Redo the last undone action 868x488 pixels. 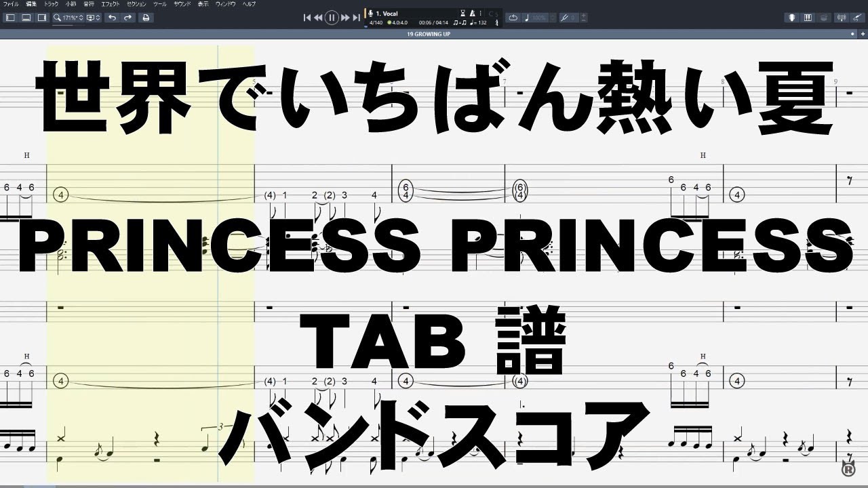coord(127,18)
